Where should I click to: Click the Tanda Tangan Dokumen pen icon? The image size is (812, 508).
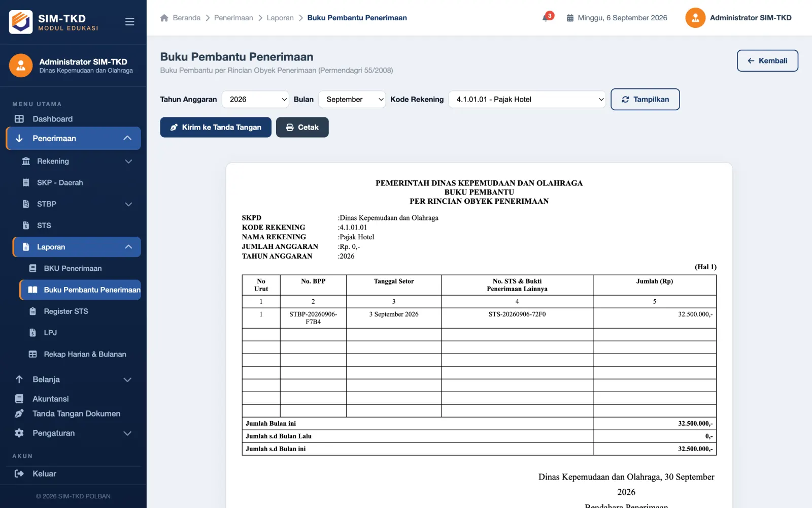[19, 414]
